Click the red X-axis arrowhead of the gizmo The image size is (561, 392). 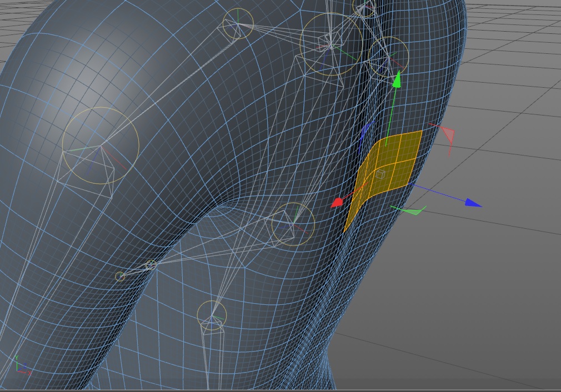point(337,203)
